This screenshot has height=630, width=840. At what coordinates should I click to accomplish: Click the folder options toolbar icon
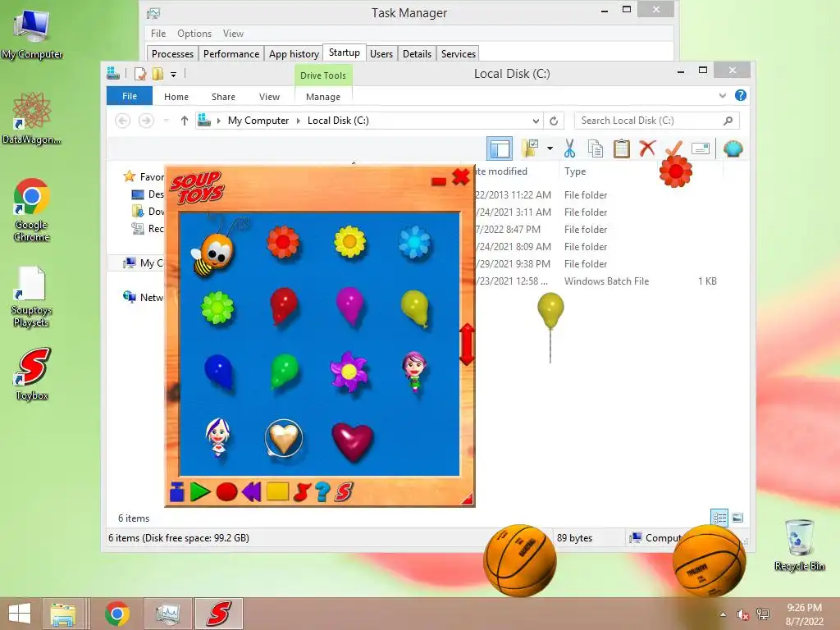click(531, 148)
